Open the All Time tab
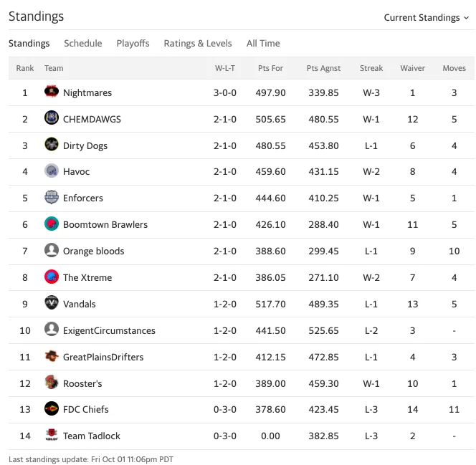 [x=263, y=44]
